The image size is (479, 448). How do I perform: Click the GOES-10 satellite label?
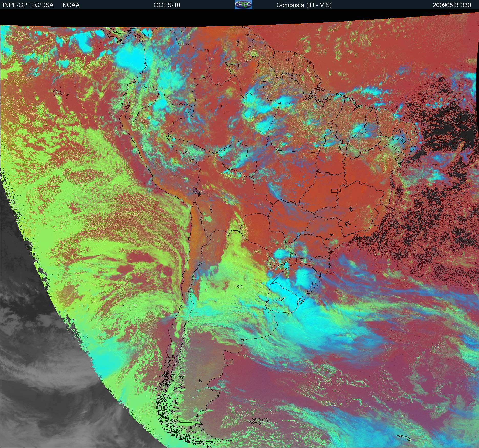167,5
